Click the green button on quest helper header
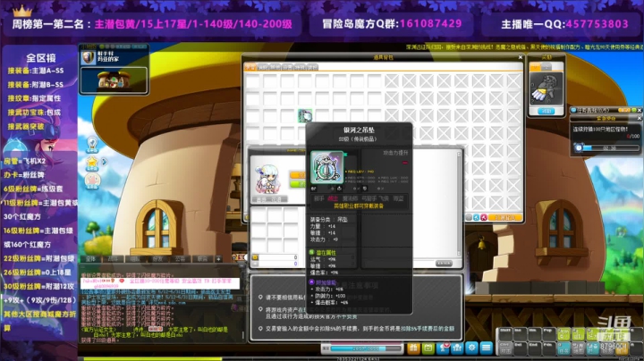Screen dimensions: 644x361 pos(634,110)
